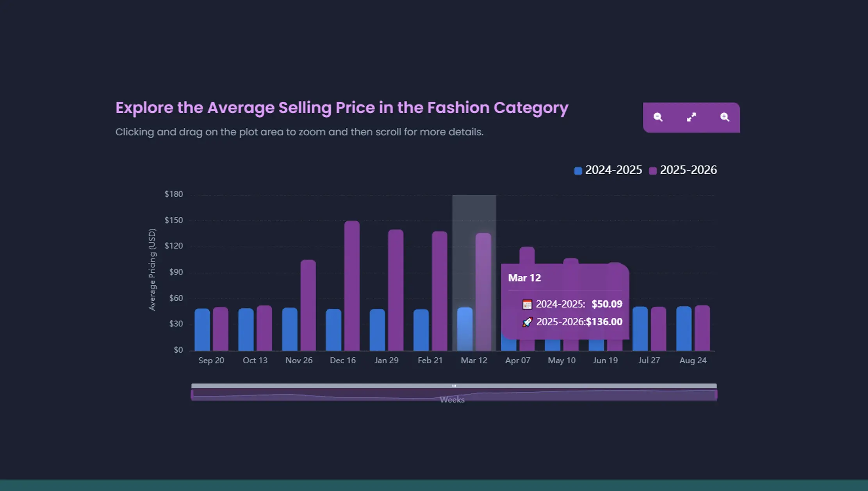Click the chart title about Fashion Category pricing
Image resolution: width=868 pixels, height=491 pixels.
point(342,107)
